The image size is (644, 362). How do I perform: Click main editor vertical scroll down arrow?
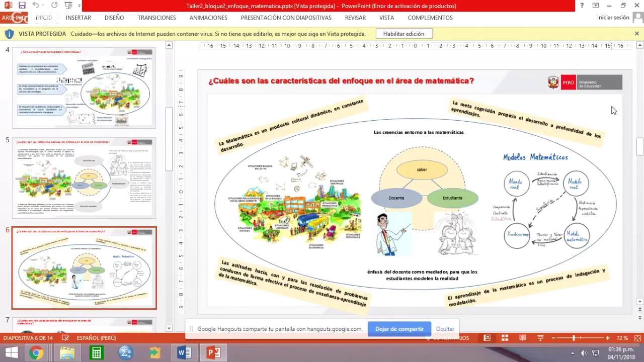[640, 302]
